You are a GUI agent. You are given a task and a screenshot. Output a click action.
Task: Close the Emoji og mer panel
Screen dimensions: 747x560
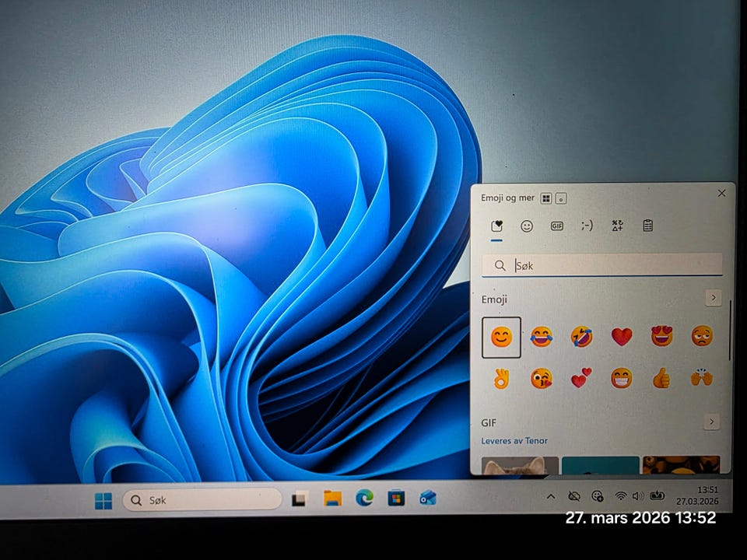tap(722, 193)
